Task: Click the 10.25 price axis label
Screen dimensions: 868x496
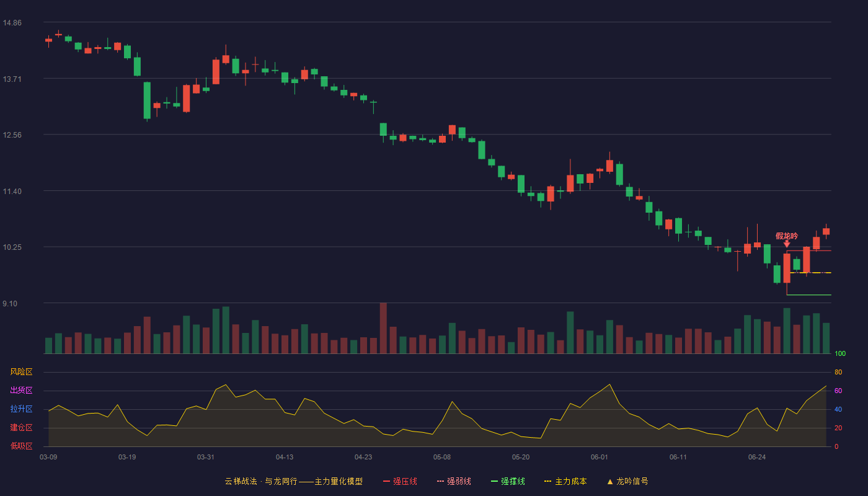Action: click(12, 247)
